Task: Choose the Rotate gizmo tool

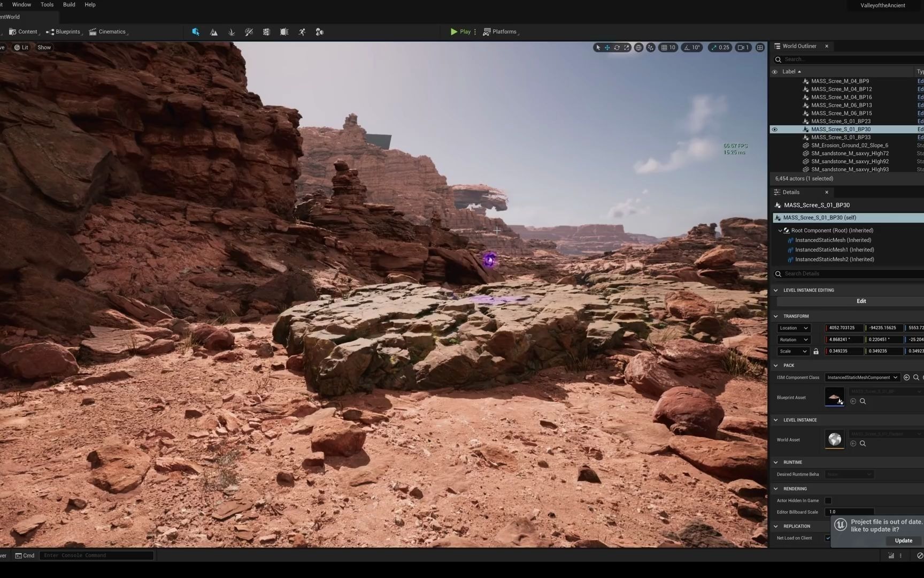Action: pos(617,48)
